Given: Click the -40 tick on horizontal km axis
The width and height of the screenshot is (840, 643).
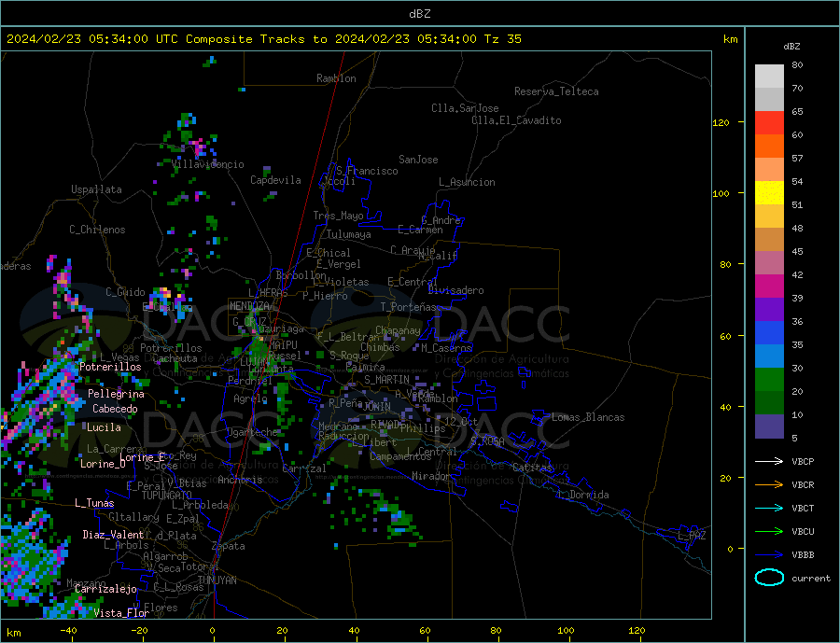Looking at the screenshot, I should (68, 631).
